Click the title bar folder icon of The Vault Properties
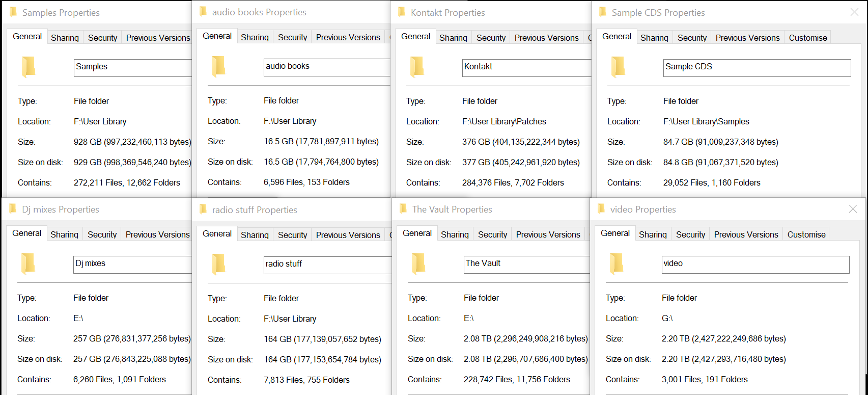 click(403, 208)
